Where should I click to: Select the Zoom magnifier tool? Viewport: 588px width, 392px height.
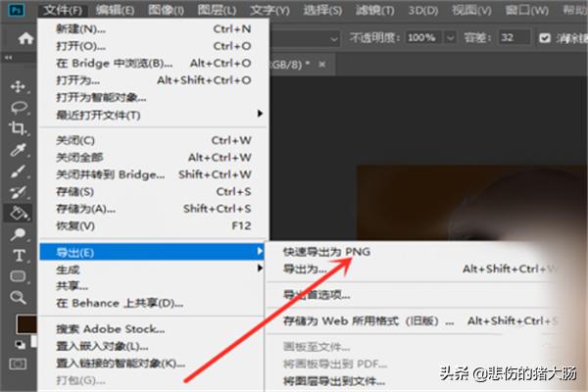tap(18, 298)
